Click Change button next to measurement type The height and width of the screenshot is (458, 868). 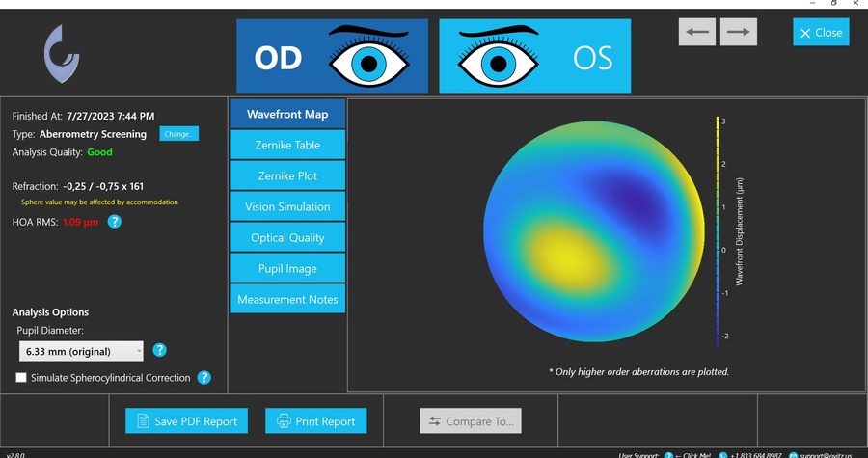[x=178, y=134]
